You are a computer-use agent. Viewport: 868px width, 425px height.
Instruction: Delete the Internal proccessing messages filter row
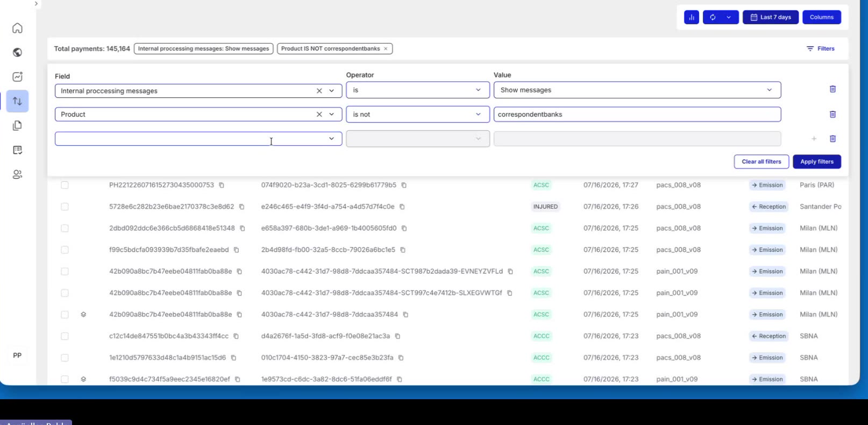click(833, 89)
